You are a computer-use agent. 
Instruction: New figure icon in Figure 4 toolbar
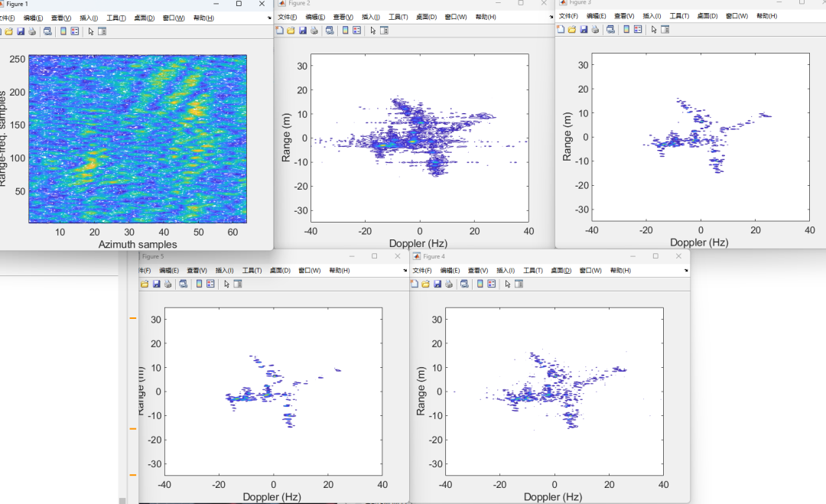click(x=414, y=284)
